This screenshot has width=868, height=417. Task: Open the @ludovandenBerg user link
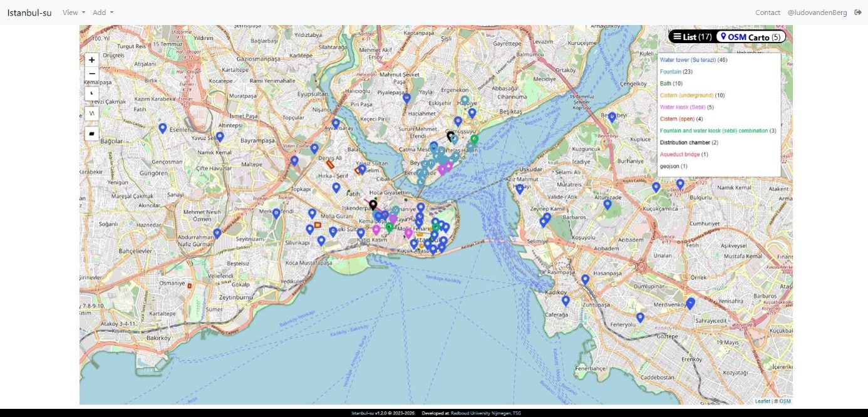[817, 13]
